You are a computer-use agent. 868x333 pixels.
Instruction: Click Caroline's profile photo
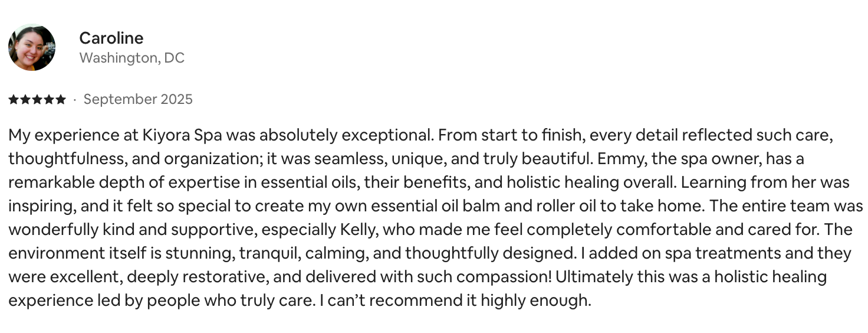(x=32, y=47)
